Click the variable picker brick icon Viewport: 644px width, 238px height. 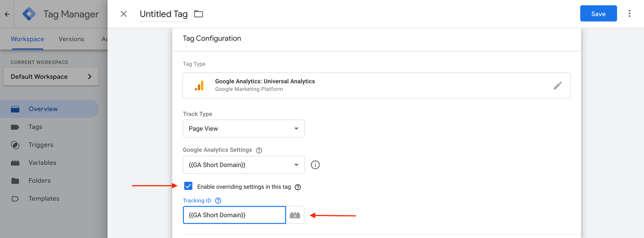295,215
